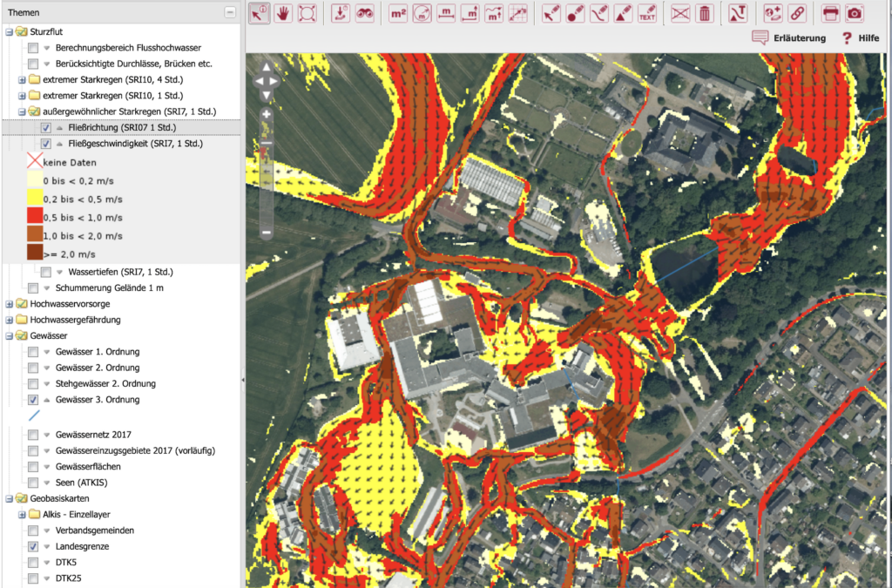Toggle Gewässer 3. Ordnung layer checkbox
This screenshot has width=892, height=588.
[x=33, y=400]
